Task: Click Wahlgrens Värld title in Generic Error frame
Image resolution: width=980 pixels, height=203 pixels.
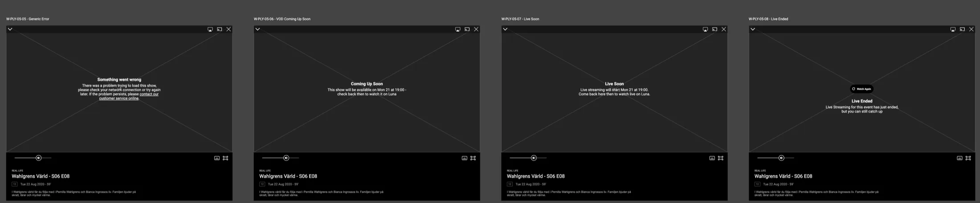Action: (x=41, y=176)
